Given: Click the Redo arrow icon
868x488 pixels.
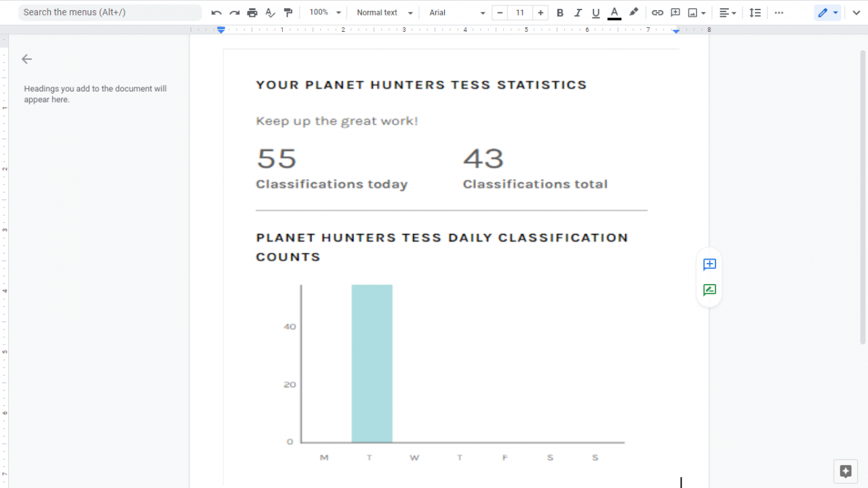Looking at the screenshot, I should point(235,12).
